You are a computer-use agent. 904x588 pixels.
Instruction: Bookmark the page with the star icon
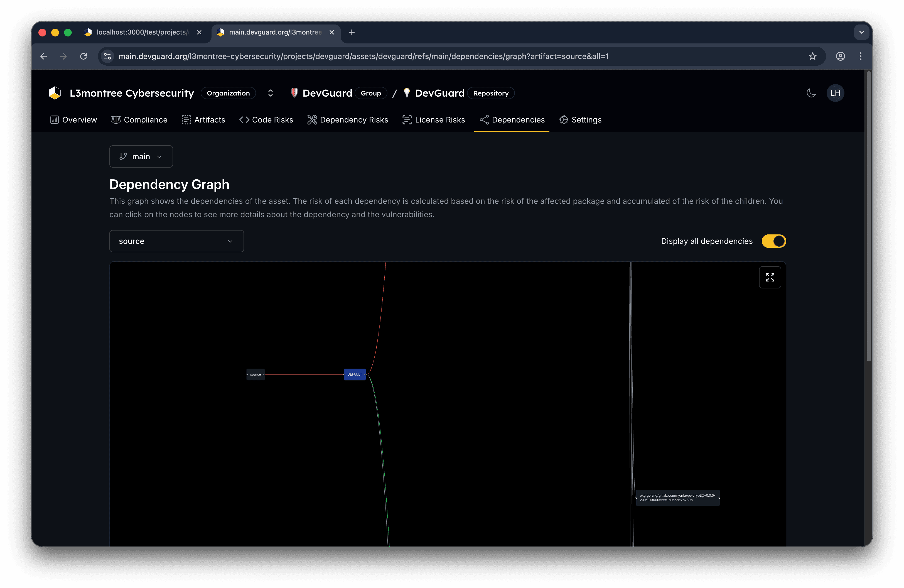[x=812, y=56]
